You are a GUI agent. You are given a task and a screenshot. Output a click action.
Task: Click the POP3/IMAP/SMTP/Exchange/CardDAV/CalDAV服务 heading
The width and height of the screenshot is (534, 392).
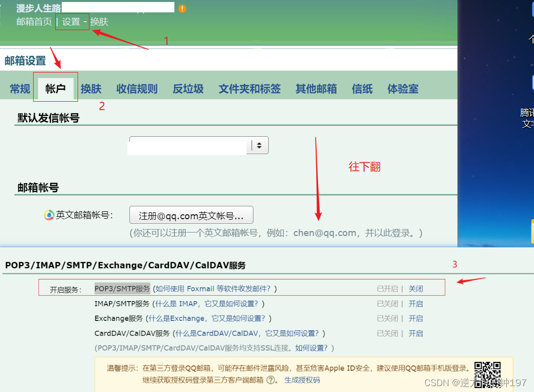tap(125, 266)
